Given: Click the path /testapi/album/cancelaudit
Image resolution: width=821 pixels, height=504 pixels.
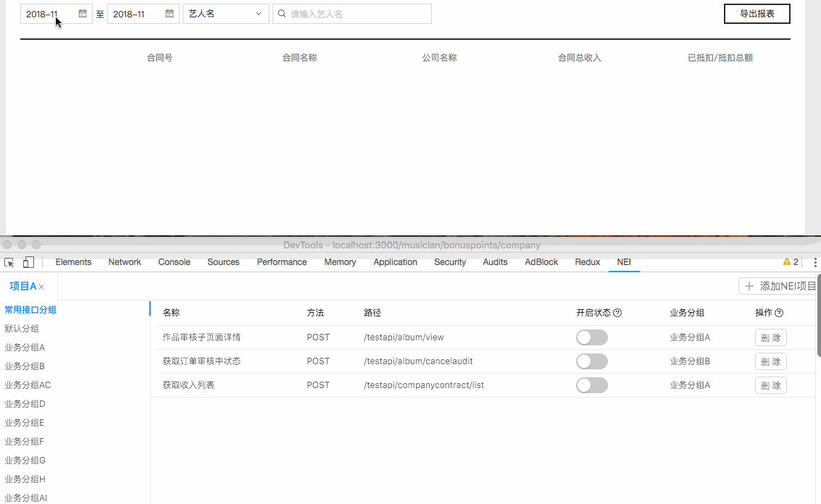Looking at the screenshot, I should coord(418,361).
